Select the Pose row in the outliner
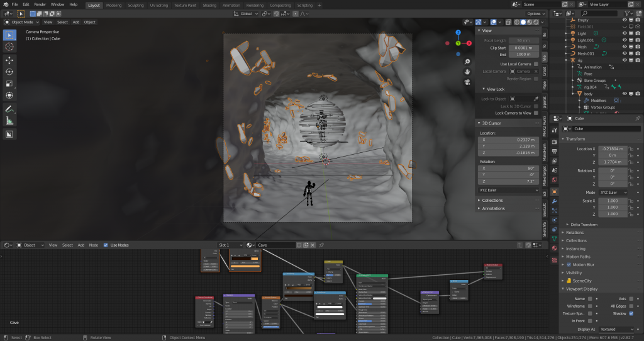 [588, 74]
